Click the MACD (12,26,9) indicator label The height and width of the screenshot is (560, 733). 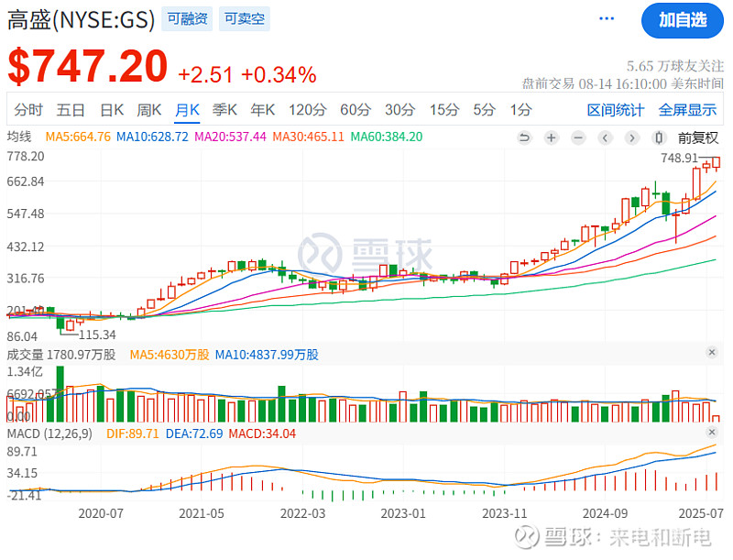[x=49, y=434]
